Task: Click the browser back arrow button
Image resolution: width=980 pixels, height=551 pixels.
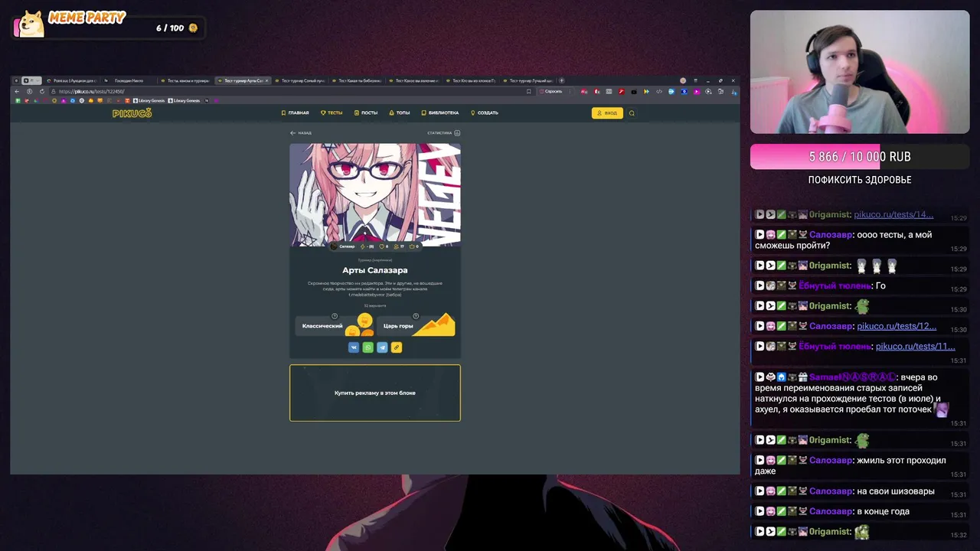Action: tap(17, 91)
